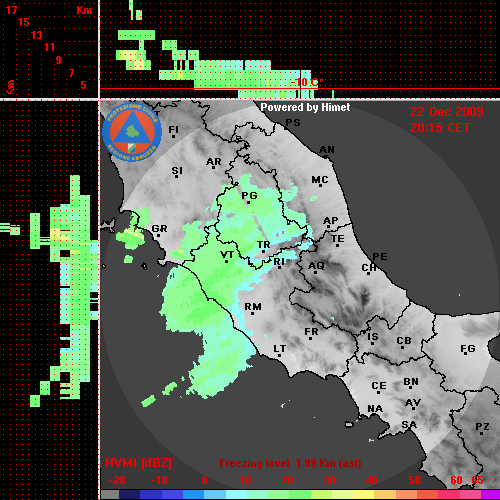Click the '11' height axis label
Image resolution: width=500 pixels, height=500 pixels.
pos(49,47)
